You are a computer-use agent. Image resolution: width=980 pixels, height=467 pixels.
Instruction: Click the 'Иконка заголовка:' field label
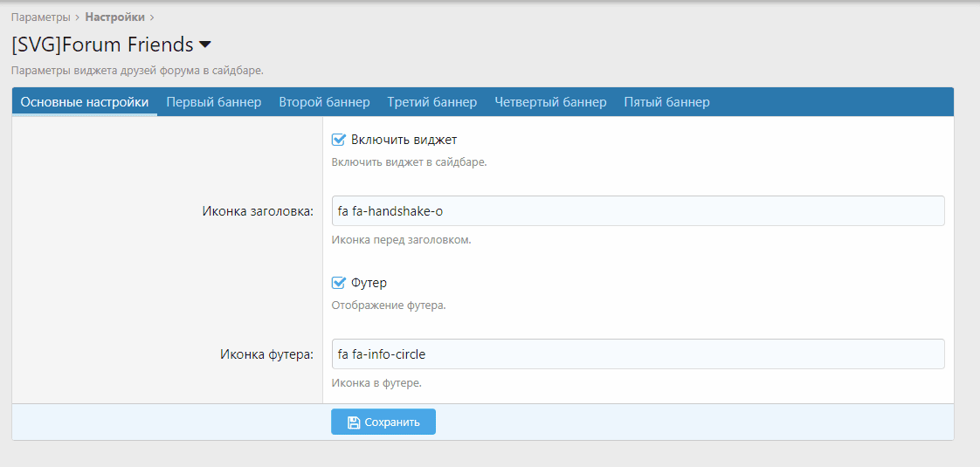click(258, 211)
